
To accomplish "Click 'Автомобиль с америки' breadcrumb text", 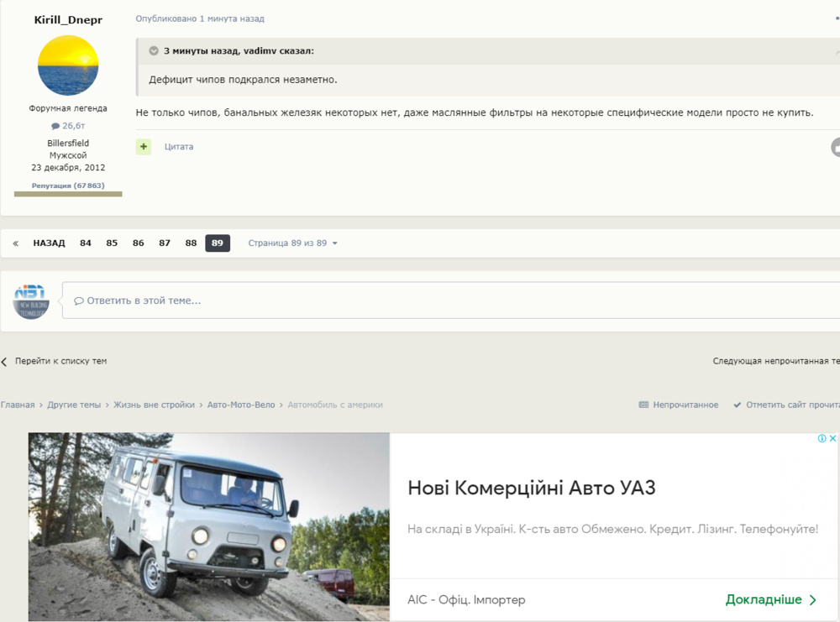I will [335, 405].
